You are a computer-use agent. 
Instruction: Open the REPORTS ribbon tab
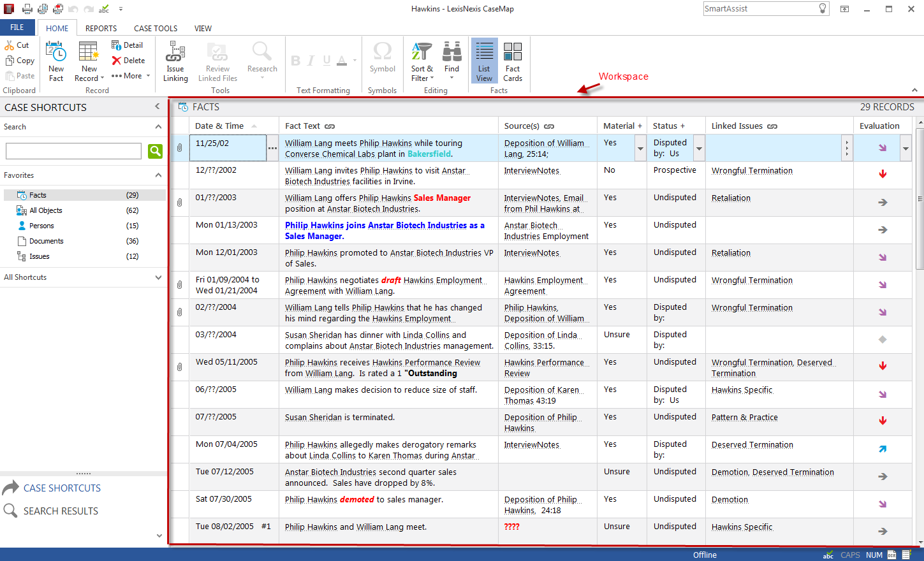tap(101, 29)
